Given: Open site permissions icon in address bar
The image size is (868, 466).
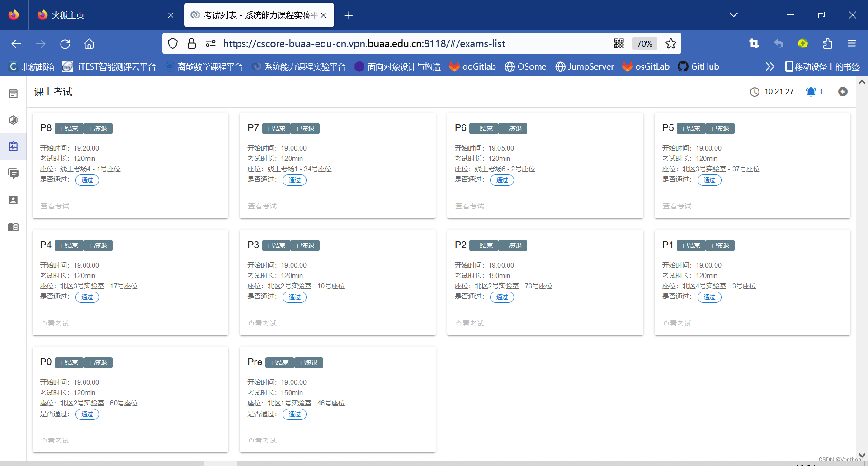Looking at the screenshot, I should pyautogui.click(x=211, y=43).
